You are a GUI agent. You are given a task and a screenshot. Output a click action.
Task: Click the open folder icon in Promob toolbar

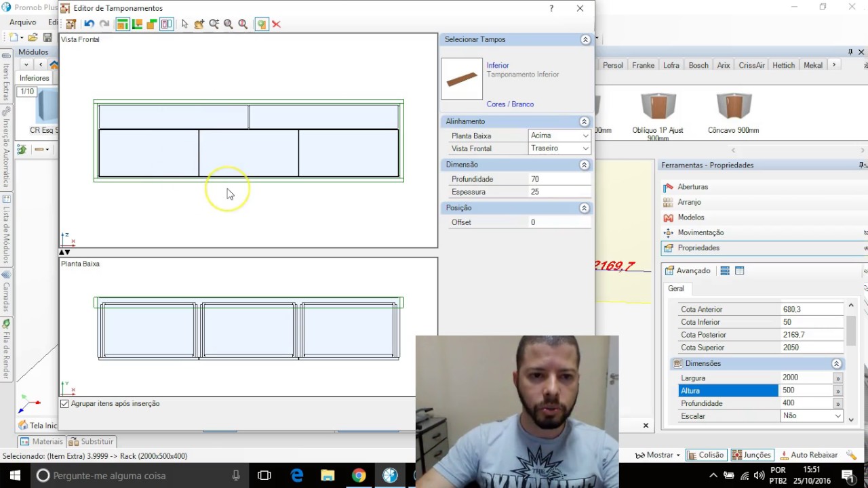(32, 37)
